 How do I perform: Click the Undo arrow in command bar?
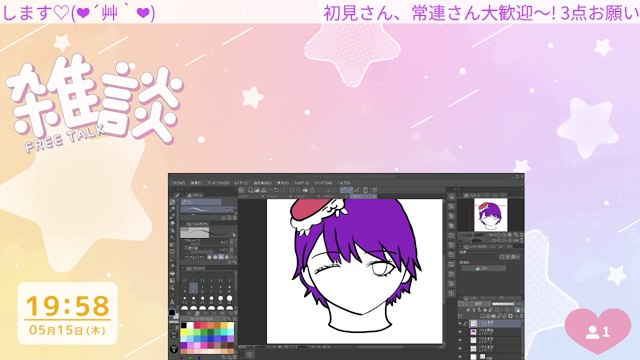tap(276, 190)
